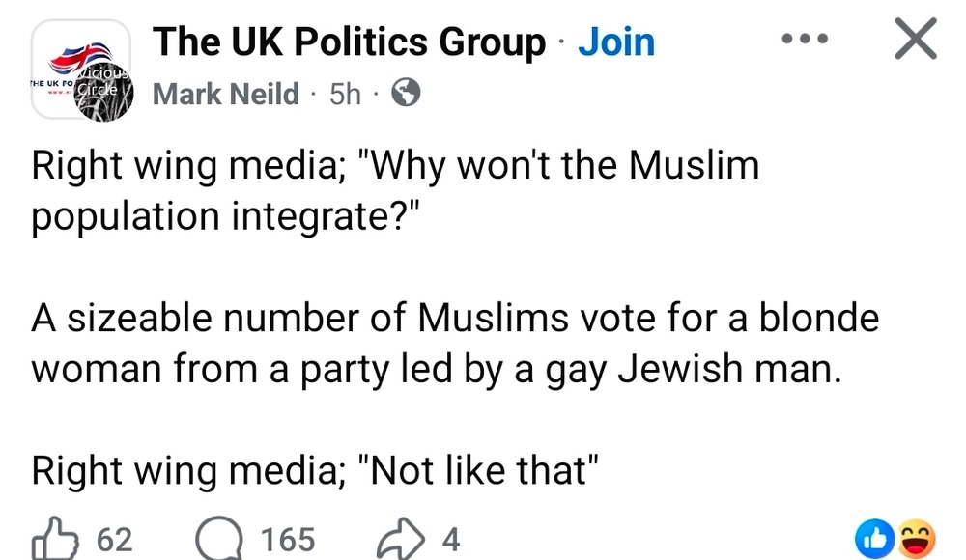Click the paragraph about a gay Jewish man
Image resolution: width=966 pixels, height=560 pixels.
click(454, 344)
